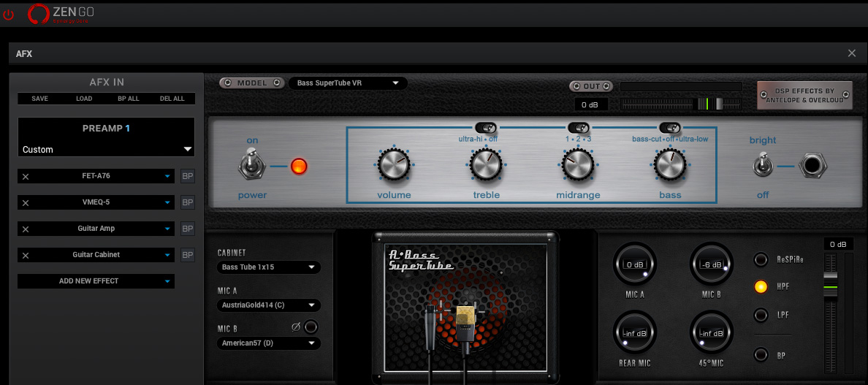Click the dynamic microphone beside the cabinet speaker

point(430,327)
